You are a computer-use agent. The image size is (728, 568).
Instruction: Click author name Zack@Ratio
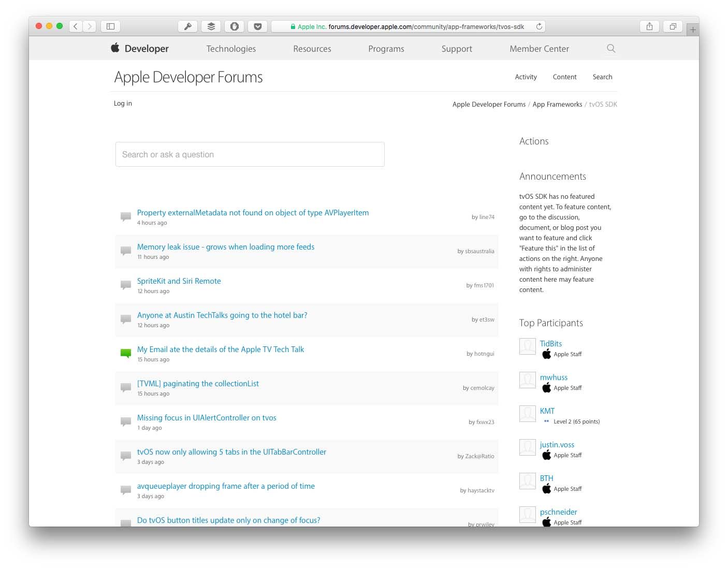point(479,456)
